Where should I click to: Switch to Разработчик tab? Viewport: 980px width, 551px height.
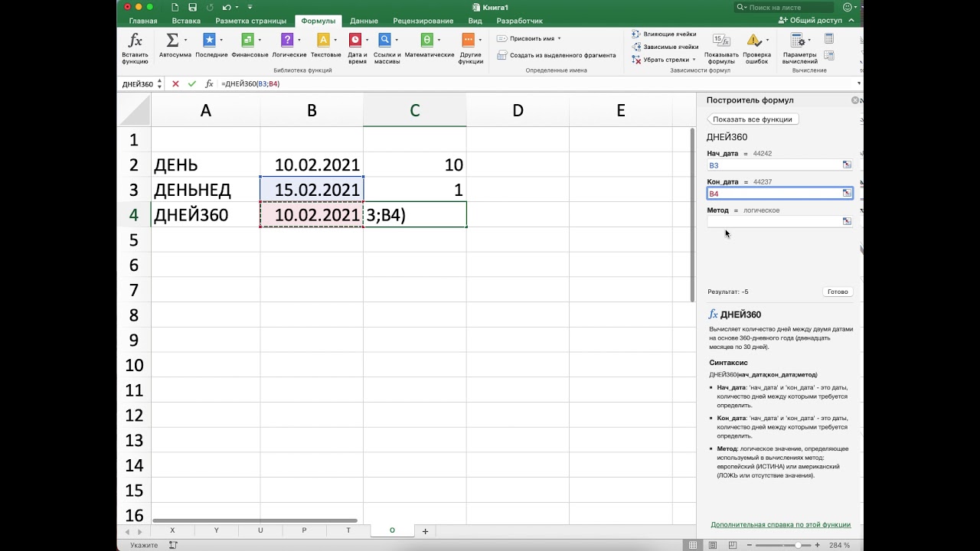click(519, 21)
